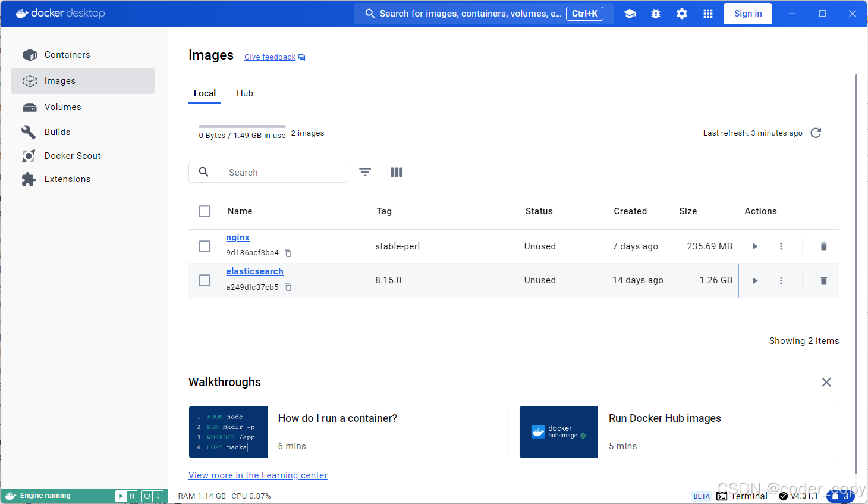Open the Learning center graduation cap icon
Viewport: 868px width, 504px height.
point(630,14)
